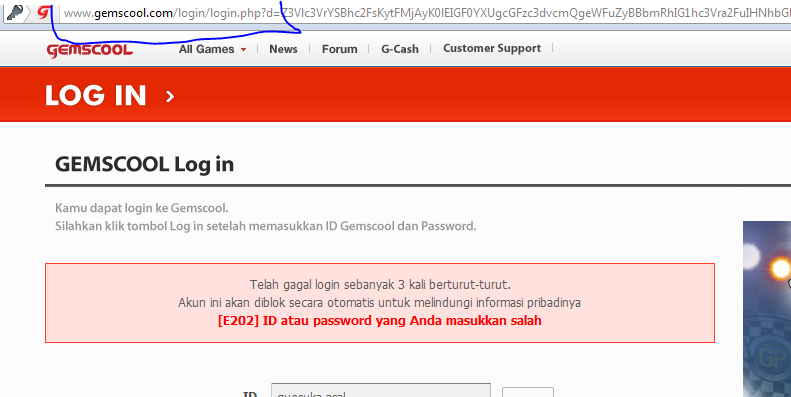Open the All Games dropdown menu
Image resolution: width=791 pixels, height=397 pixels.
click(x=212, y=49)
